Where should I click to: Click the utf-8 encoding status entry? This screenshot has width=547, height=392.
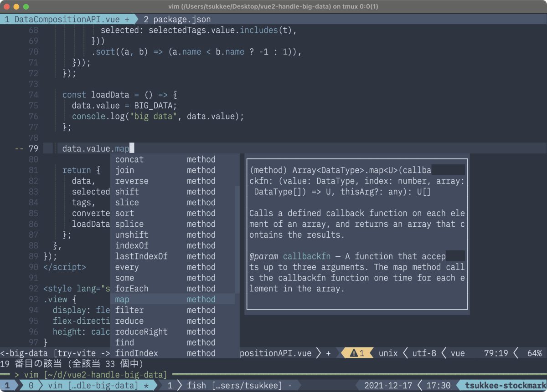[424, 353]
